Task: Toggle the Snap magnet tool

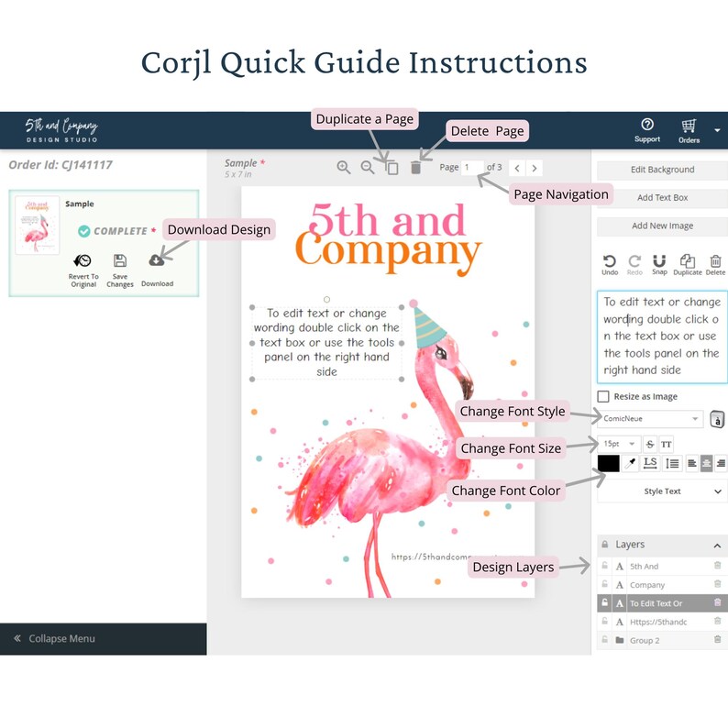Action: tap(659, 265)
